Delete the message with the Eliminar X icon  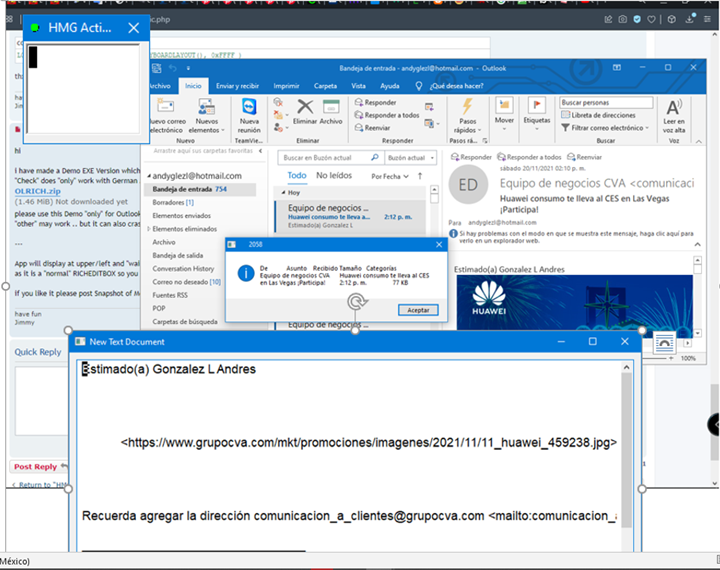click(x=305, y=112)
